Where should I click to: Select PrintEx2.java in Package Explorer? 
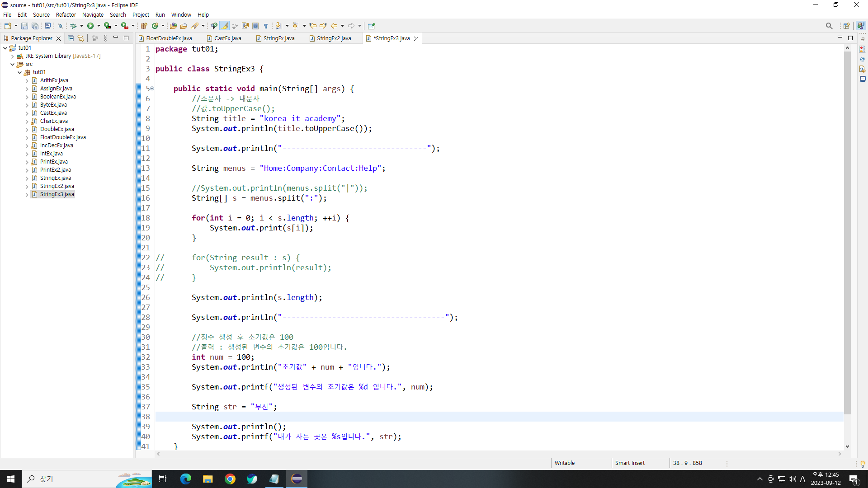point(55,170)
